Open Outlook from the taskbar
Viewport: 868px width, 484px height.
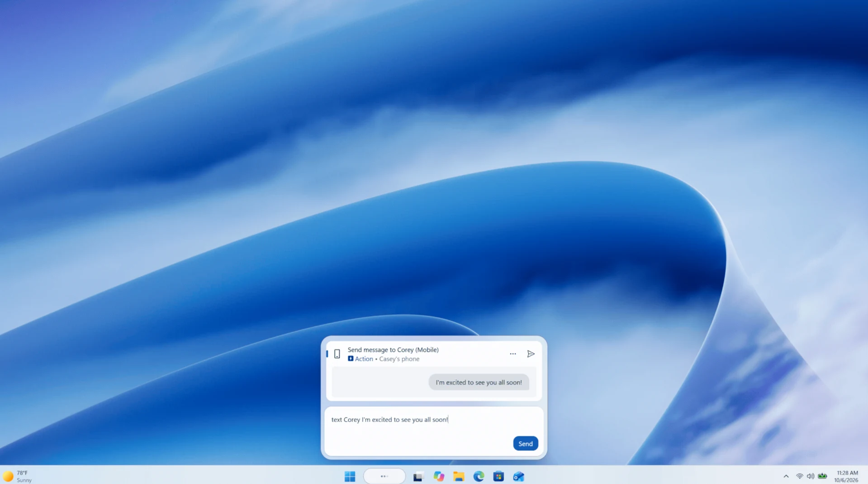[518, 476]
